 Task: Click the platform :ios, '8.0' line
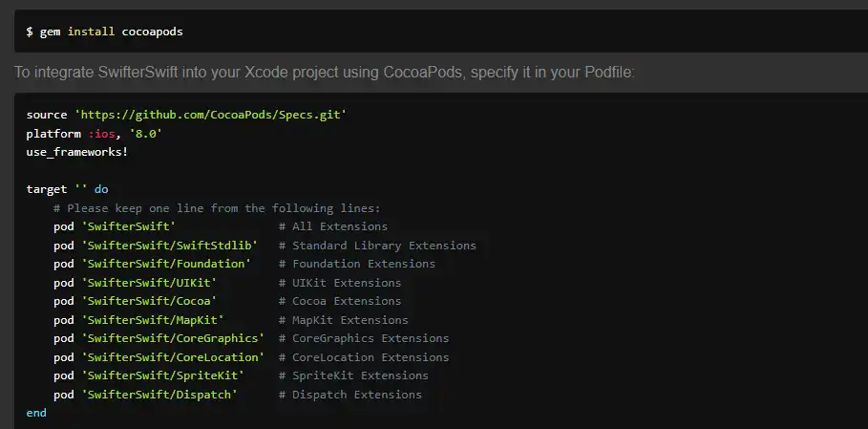pos(95,134)
